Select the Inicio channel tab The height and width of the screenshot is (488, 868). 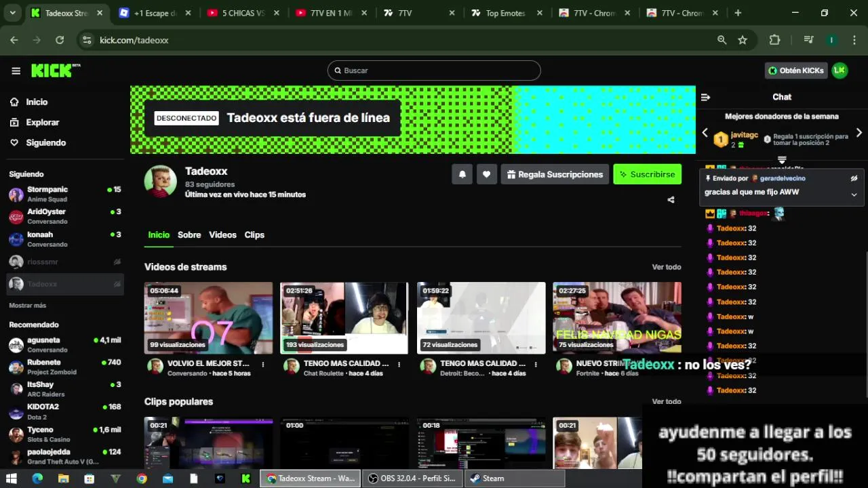pos(159,235)
